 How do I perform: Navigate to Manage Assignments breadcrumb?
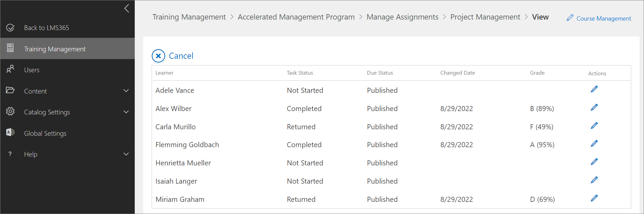click(x=402, y=17)
